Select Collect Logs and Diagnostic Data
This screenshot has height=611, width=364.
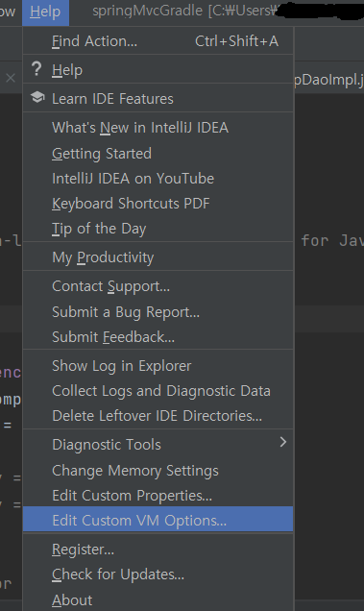coord(158,391)
